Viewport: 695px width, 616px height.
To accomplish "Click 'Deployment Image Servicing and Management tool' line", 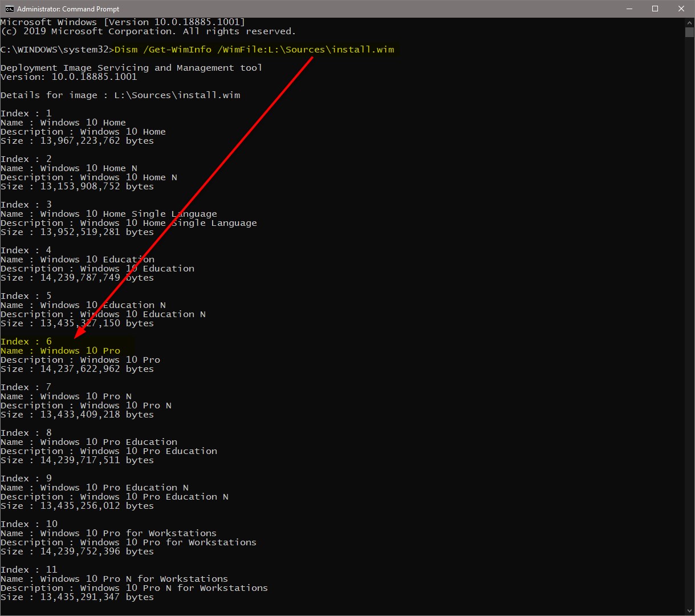I will tap(131, 68).
